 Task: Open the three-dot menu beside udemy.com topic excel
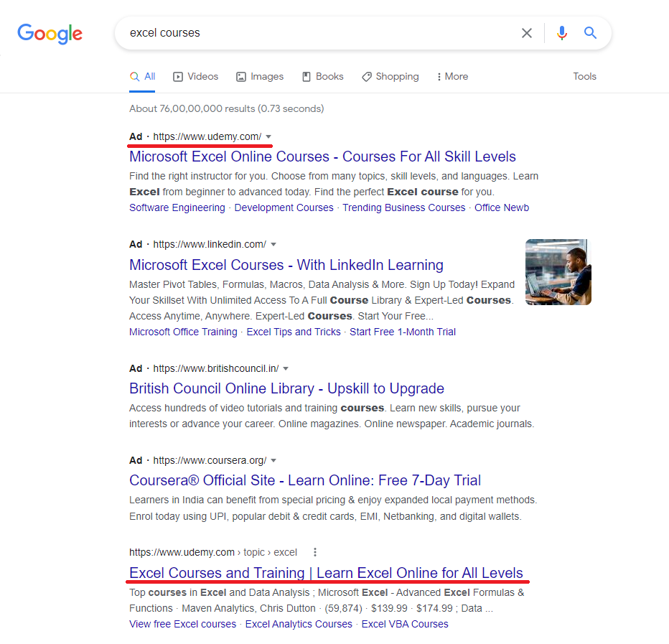[315, 552]
